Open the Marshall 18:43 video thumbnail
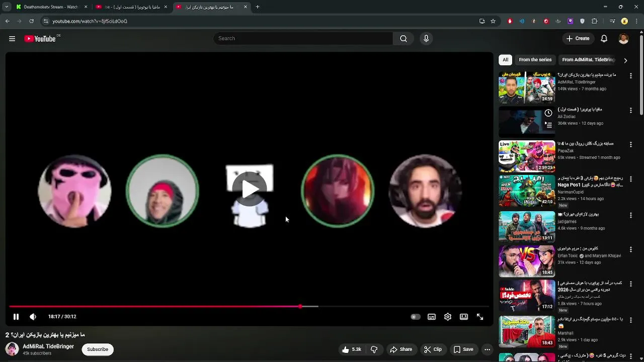The image size is (644, 362). pyautogui.click(x=527, y=331)
